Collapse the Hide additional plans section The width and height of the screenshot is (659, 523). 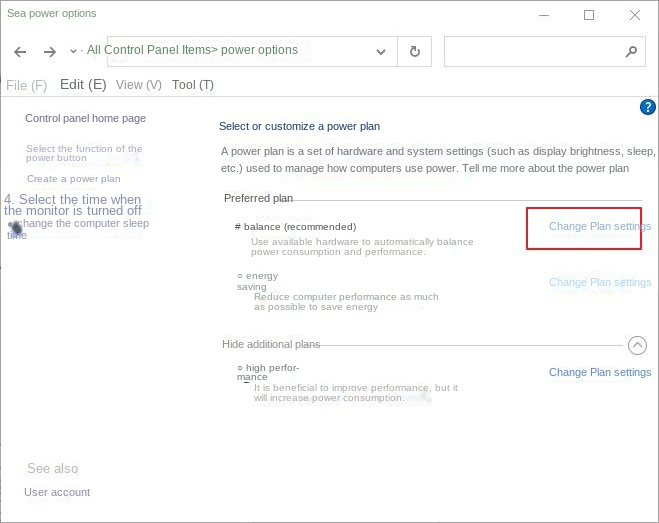point(637,345)
